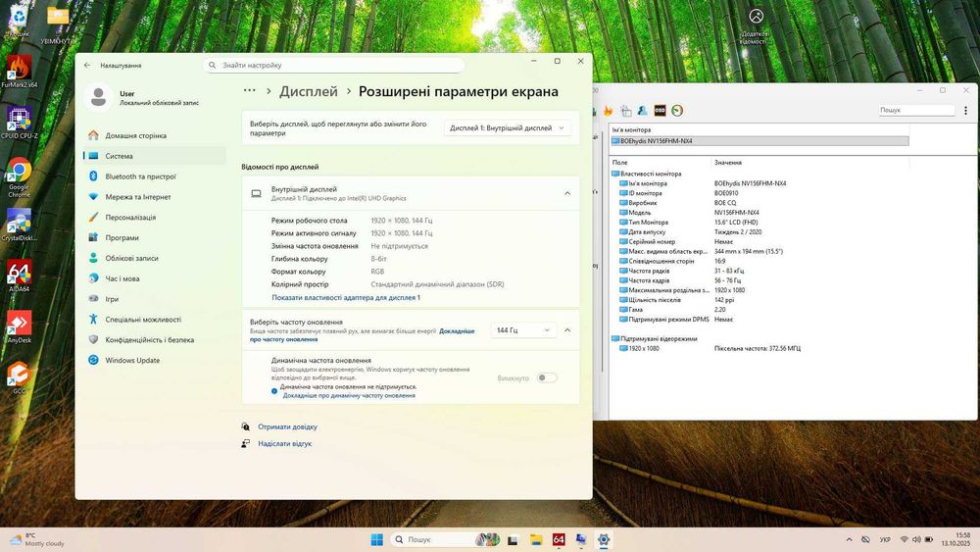Open Home page in Settings sidebar
This screenshot has width=980, height=552.
tap(154, 135)
